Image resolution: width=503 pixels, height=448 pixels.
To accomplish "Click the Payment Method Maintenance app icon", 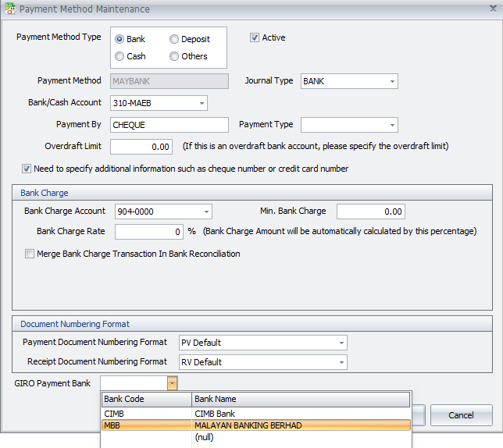I will pos(10,9).
